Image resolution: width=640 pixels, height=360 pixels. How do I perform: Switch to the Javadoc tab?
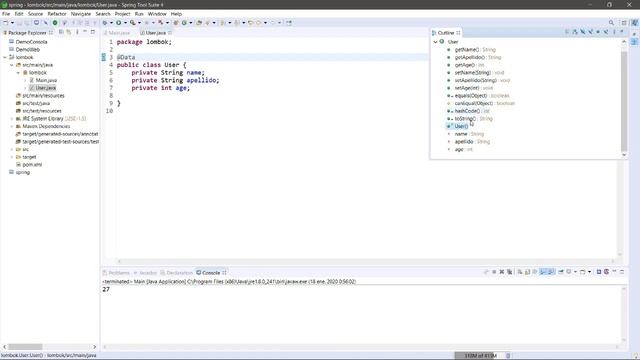[146, 273]
